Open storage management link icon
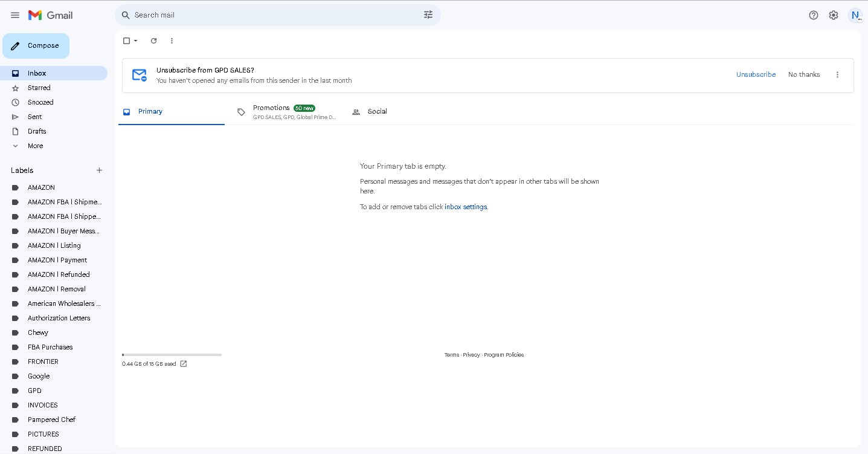Screen dimensions: 868x454 [x=184, y=364]
